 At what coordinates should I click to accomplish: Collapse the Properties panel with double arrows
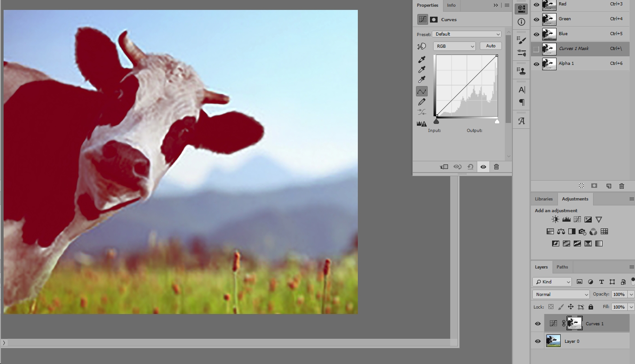tap(496, 5)
